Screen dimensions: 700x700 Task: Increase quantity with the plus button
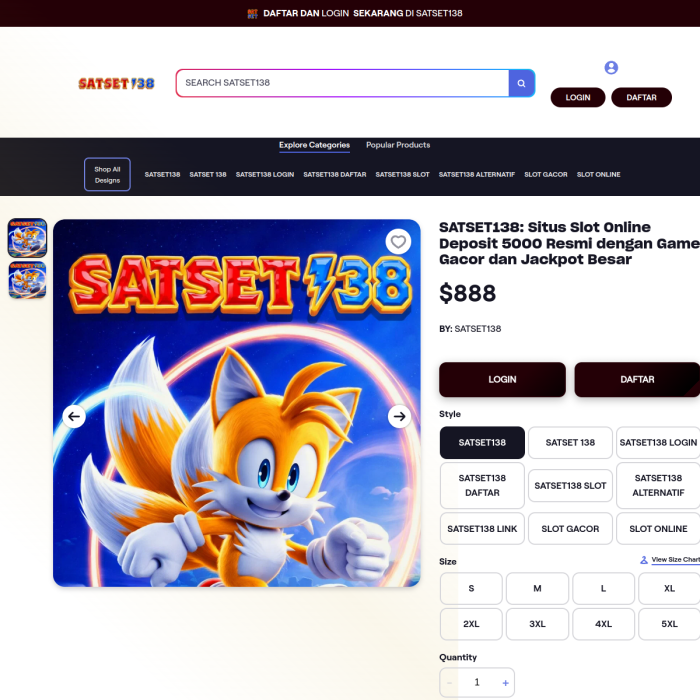point(505,683)
